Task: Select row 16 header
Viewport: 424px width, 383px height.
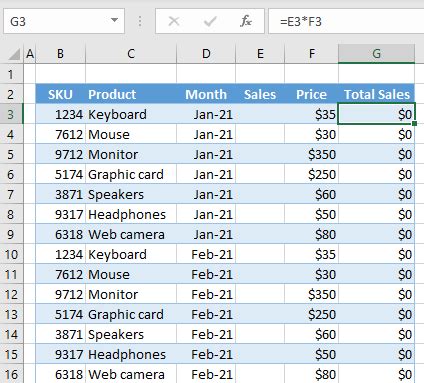Action: (11, 374)
